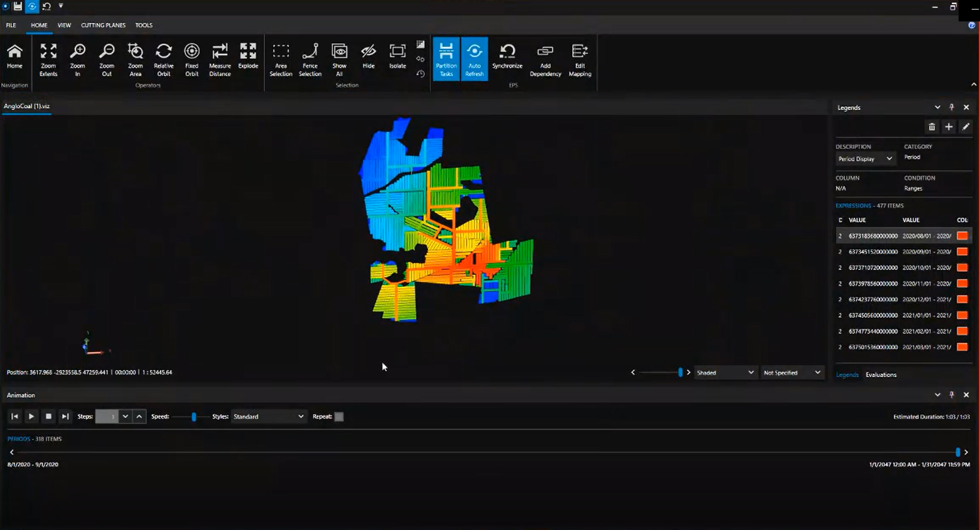Open the Standard animation styles dropdown
The height and width of the screenshot is (530, 980).
click(268, 417)
